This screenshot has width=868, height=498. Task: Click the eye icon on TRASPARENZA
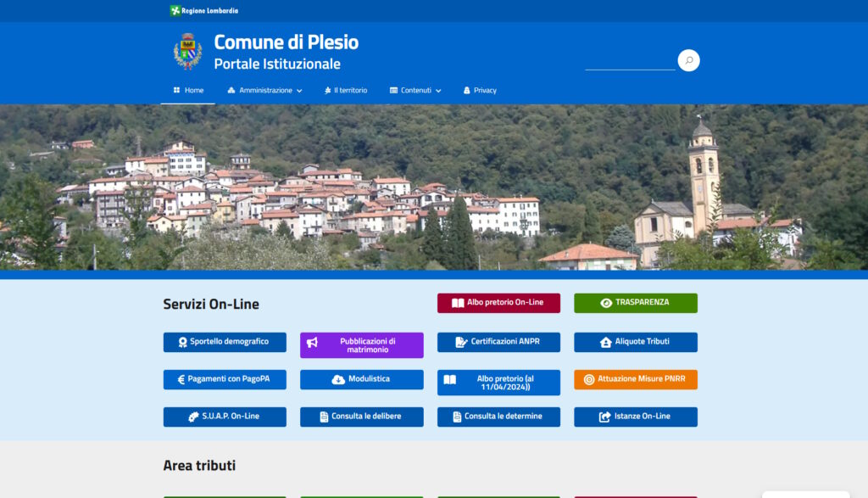click(x=606, y=303)
